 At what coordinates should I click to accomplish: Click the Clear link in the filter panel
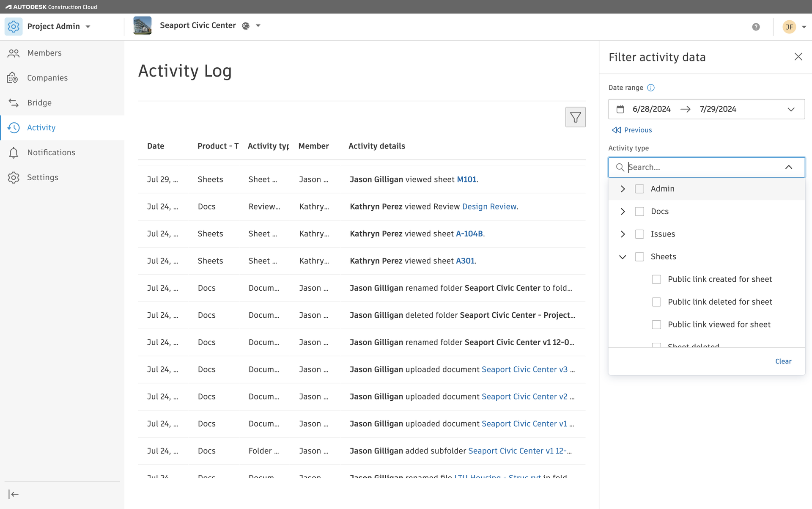(x=784, y=361)
